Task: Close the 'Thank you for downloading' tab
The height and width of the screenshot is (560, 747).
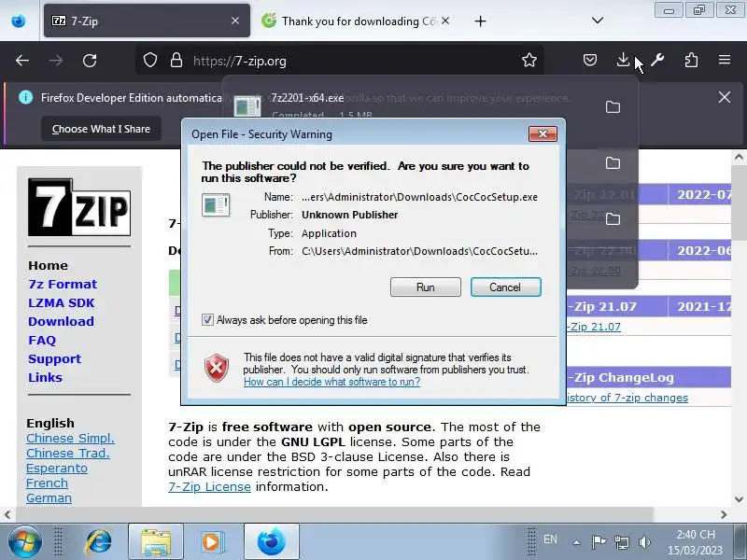Action: tap(445, 21)
